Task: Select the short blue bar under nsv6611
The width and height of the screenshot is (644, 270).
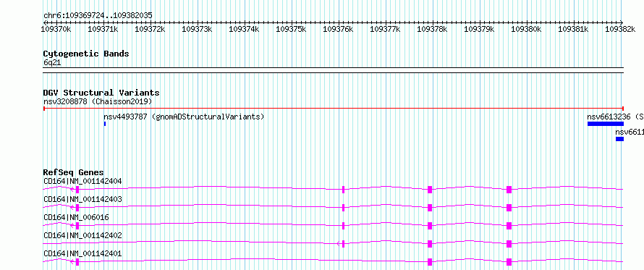Action: pos(619,139)
